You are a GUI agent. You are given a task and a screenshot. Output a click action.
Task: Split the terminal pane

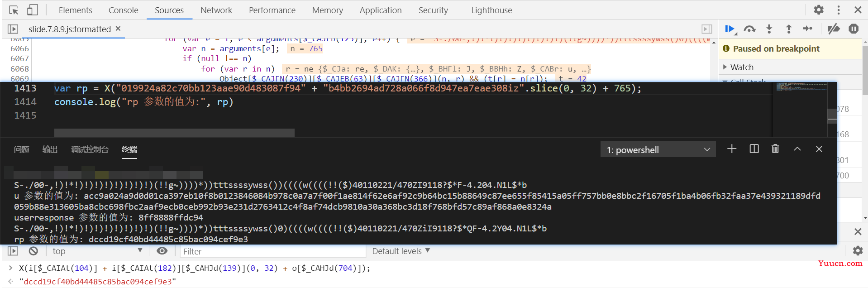(x=754, y=149)
